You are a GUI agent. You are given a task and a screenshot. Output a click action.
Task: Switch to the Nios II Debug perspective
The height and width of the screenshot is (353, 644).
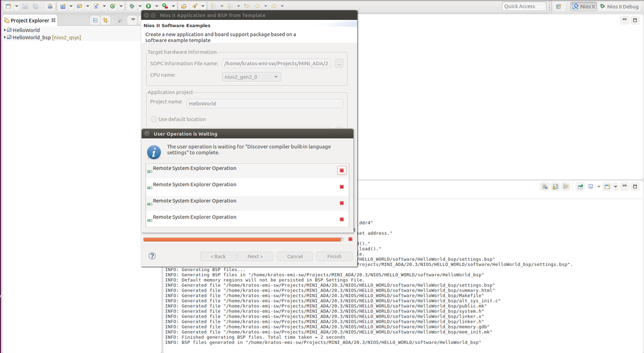620,6
